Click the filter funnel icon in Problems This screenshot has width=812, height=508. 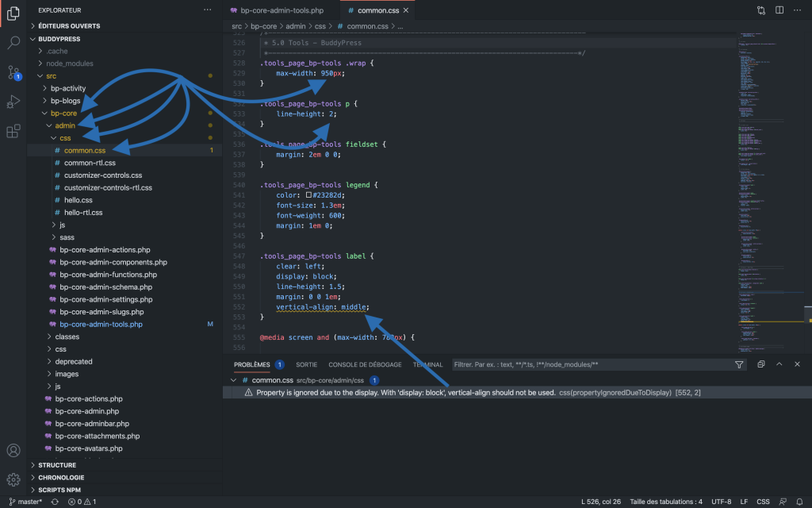pyautogui.click(x=739, y=364)
